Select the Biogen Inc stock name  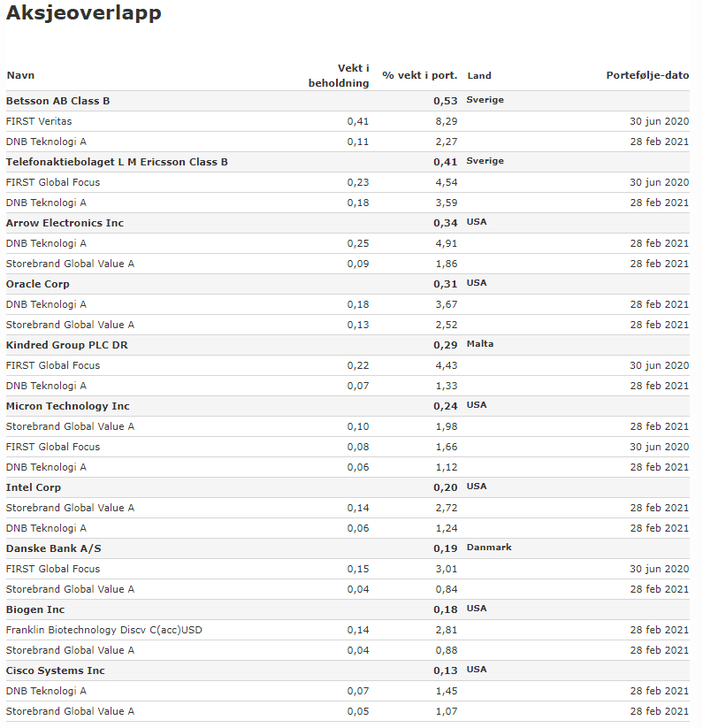pos(35,609)
